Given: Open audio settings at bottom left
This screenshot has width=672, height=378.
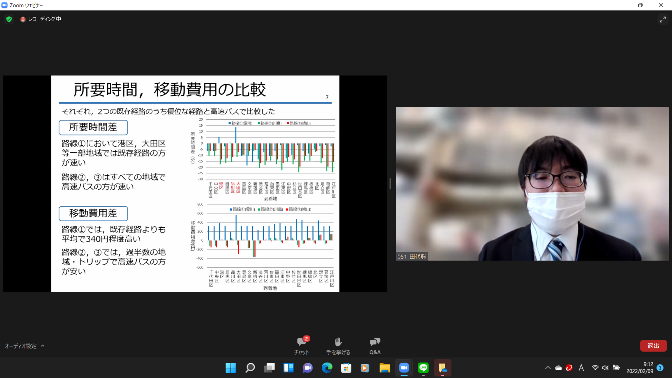Looking at the screenshot, I should 21,346.
